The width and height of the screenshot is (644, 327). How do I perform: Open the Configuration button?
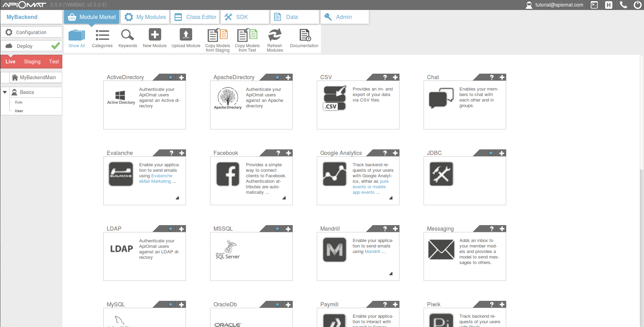tap(31, 32)
